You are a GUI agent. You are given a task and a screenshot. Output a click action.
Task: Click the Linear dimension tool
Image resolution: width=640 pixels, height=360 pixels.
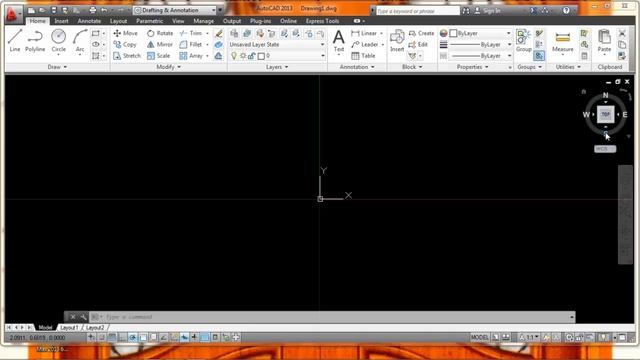coord(364,33)
